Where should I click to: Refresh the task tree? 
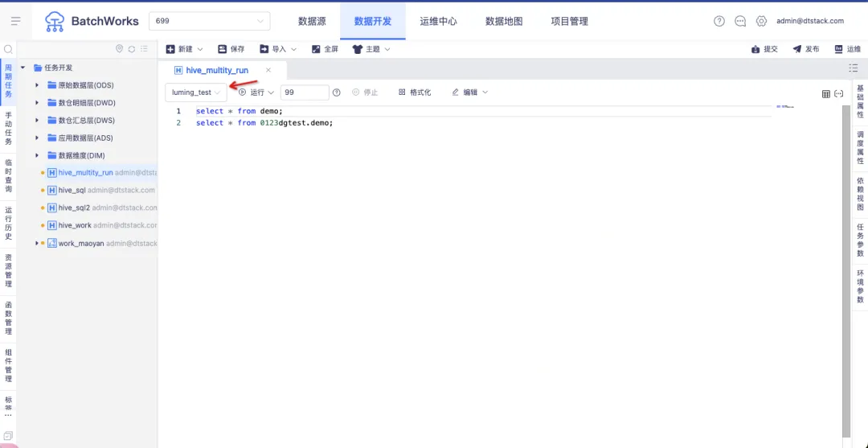pos(132,49)
